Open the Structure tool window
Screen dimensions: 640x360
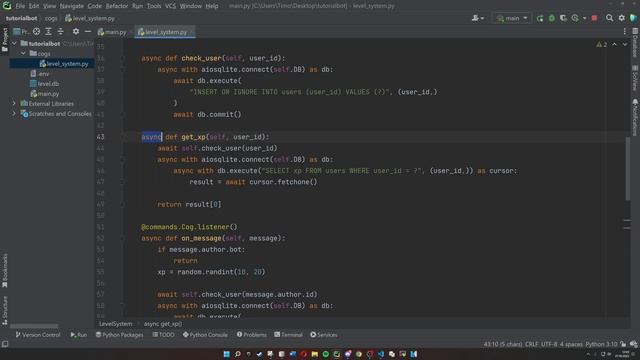(5, 311)
